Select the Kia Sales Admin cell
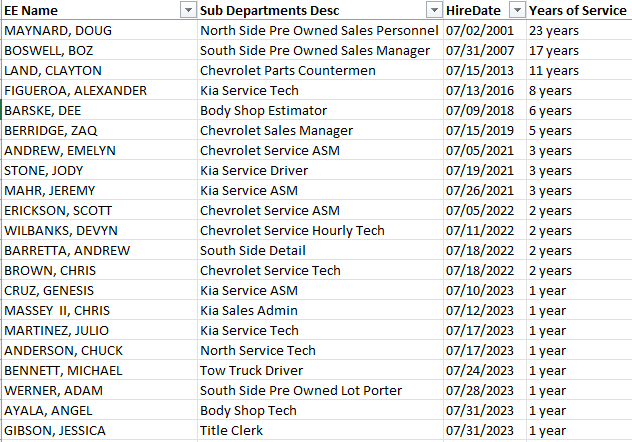 pos(251,310)
